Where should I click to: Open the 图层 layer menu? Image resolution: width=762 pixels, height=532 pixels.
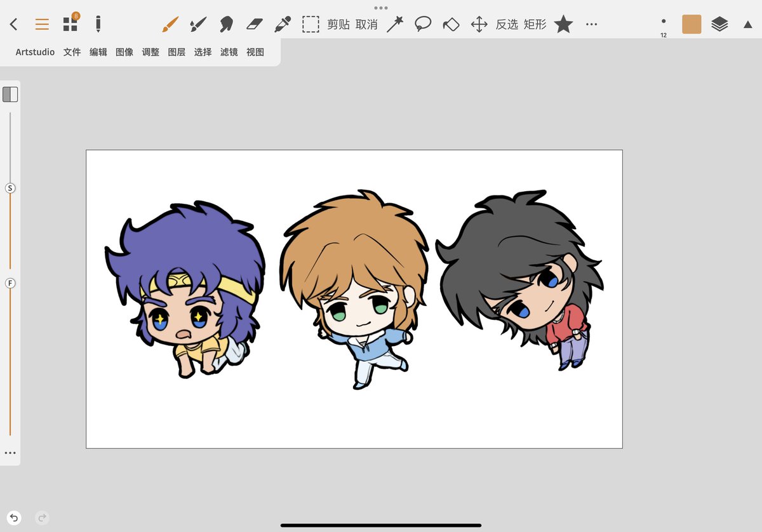point(177,52)
